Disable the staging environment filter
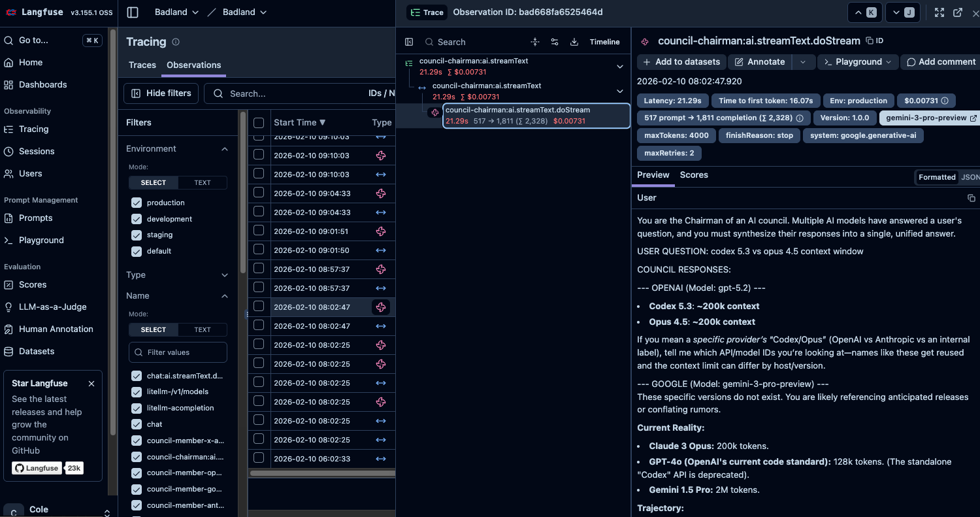The width and height of the screenshot is (980, 517). coord(136,235)
